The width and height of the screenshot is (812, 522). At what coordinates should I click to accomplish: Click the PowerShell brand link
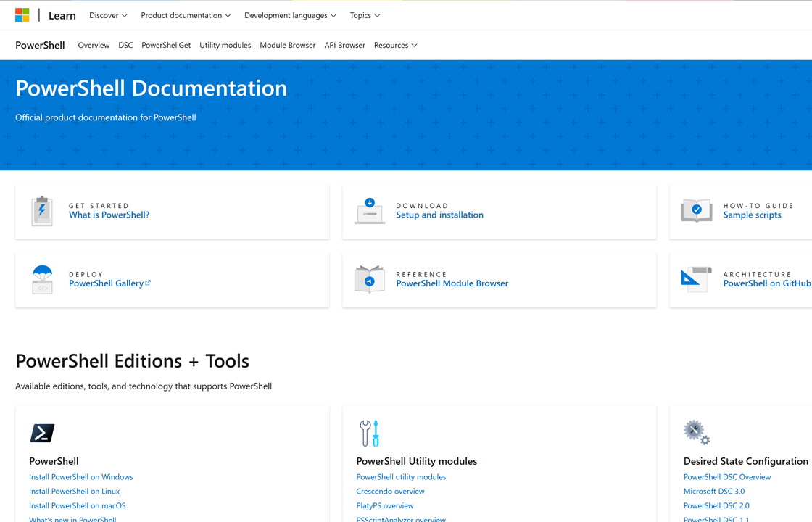click(x=40, y=46)
